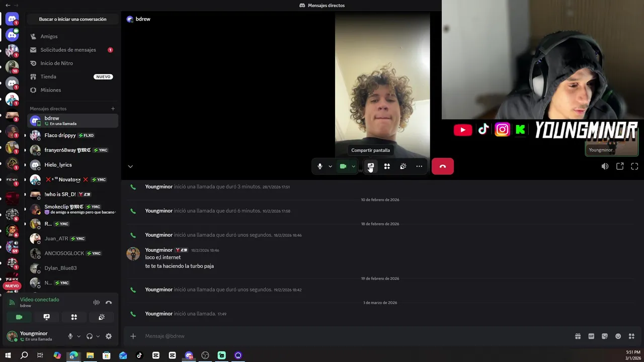
Task: Open Solicitudes de mensajes
Action: point(72,50)
